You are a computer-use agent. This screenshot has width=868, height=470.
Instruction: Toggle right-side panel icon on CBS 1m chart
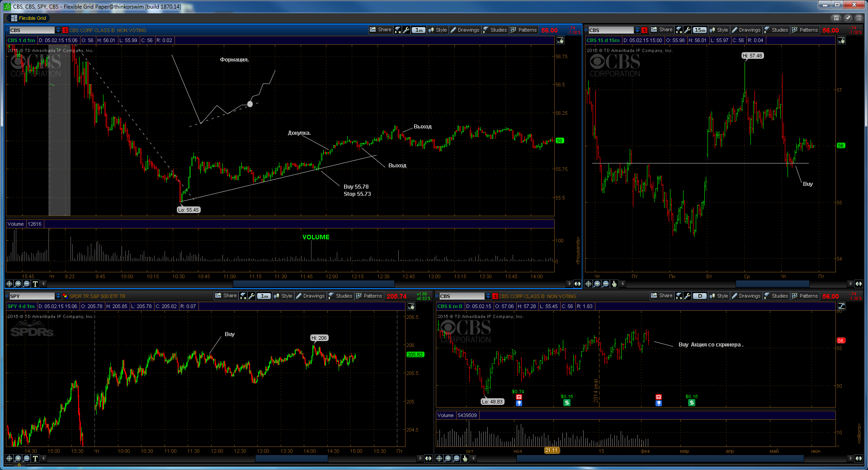561,40
